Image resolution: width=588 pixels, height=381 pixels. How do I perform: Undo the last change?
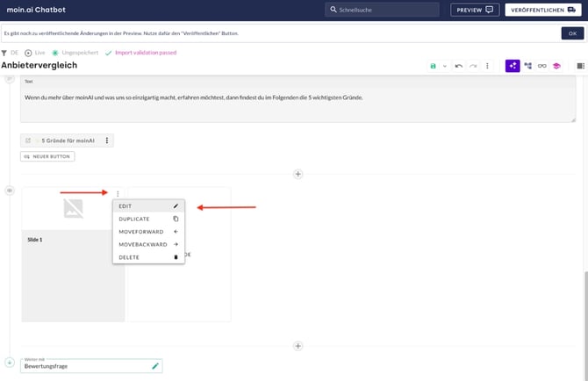click(x=459, y=66)
